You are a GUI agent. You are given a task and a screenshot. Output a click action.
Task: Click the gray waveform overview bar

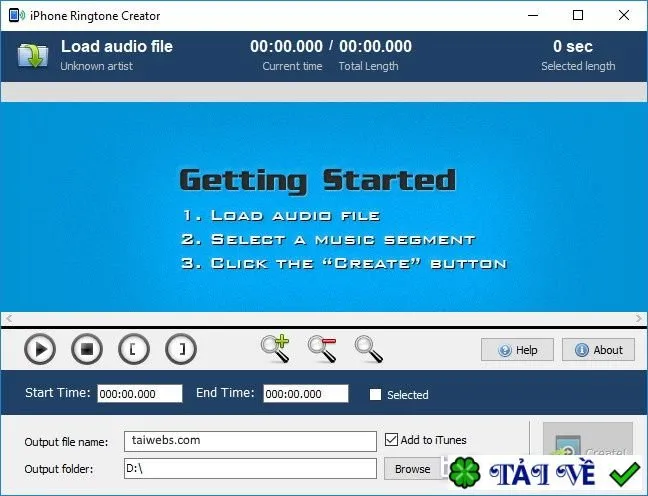(x=324, y=92)
